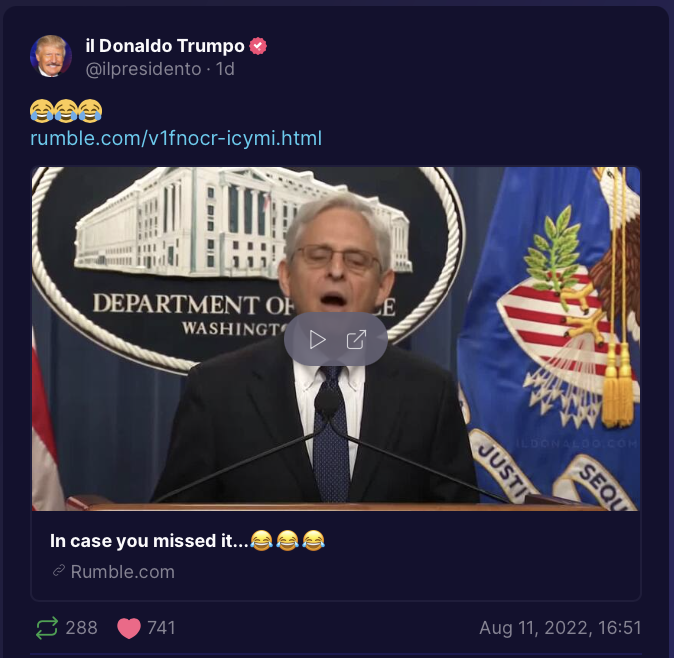Play the embedded Rumble video

point(318,340)
